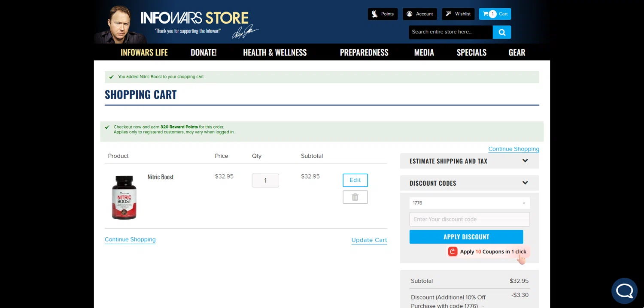Click the quantity field for Nitric Boost
The height and width of the screenshot is (308, 644).
pos(265,181)
